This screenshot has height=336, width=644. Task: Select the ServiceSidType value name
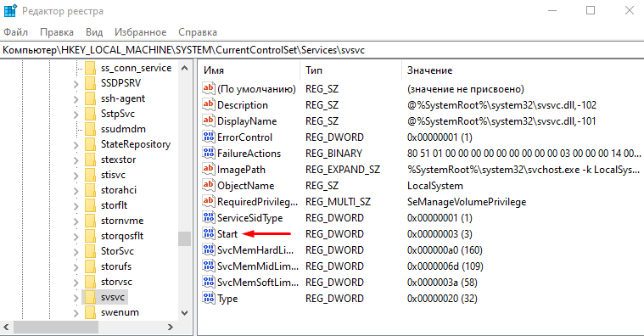pyautogui.click(x=249, y=218)
